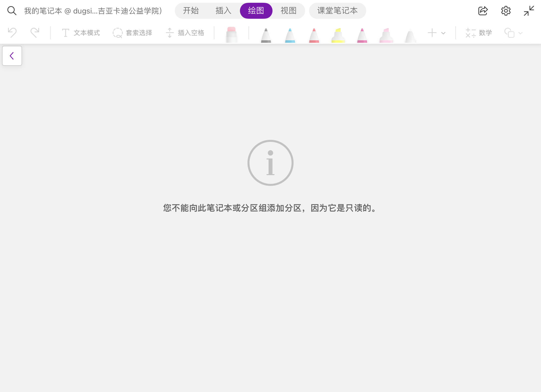This screenshot has width=541, height=392.
Task: Select the red pen
Action: pyautogui.click(x=314, y=35)
